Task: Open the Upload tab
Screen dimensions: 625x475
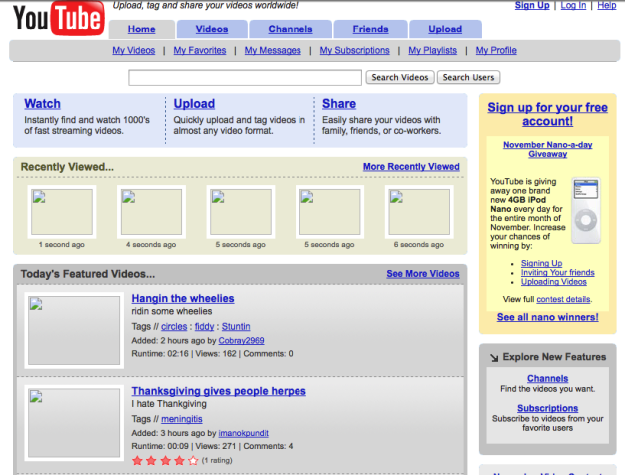Action: coord(445,30)
